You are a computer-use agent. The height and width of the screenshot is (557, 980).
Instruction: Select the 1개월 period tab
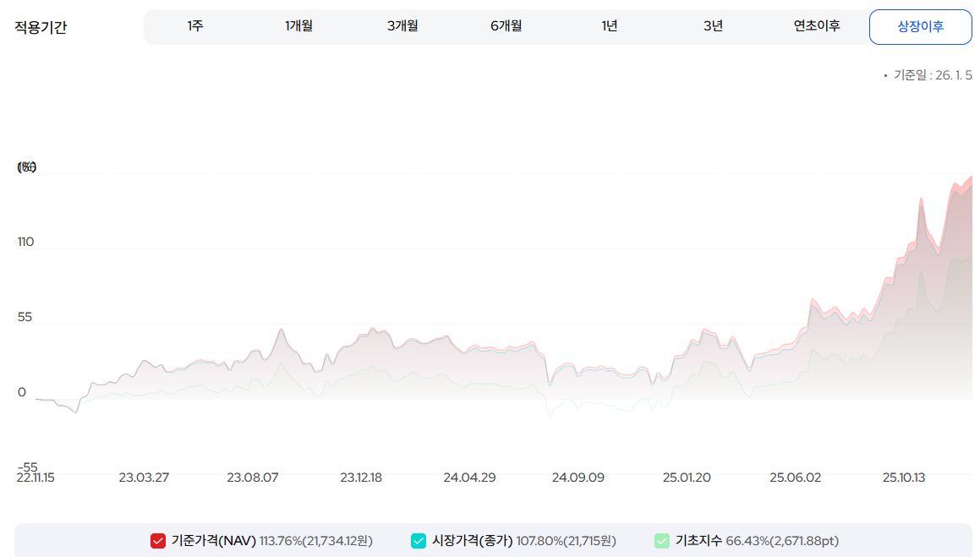[x=298, y=26]
